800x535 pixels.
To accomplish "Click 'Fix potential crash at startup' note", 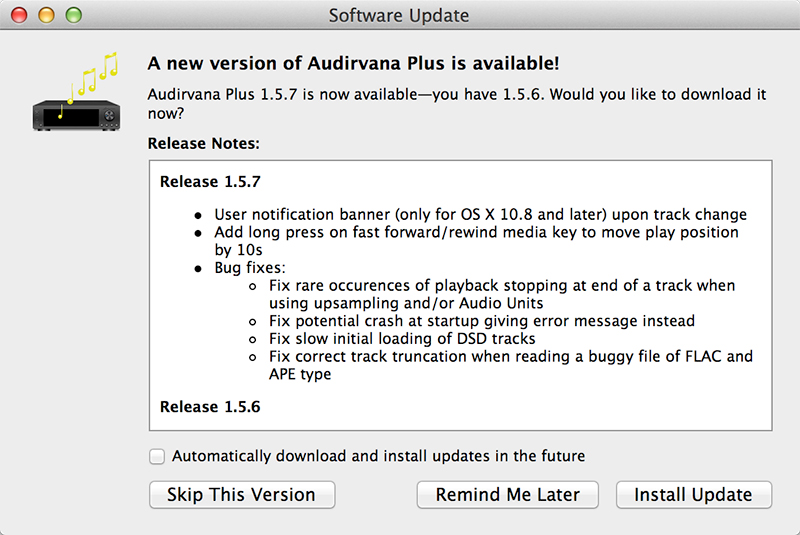I will click(x=482, y=321).
